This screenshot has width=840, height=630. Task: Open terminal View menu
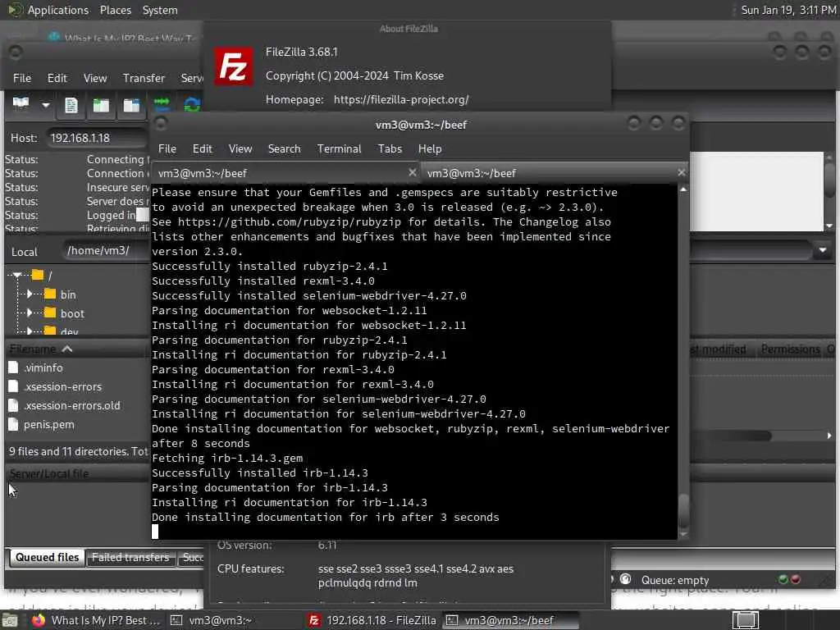click(240, 149)
